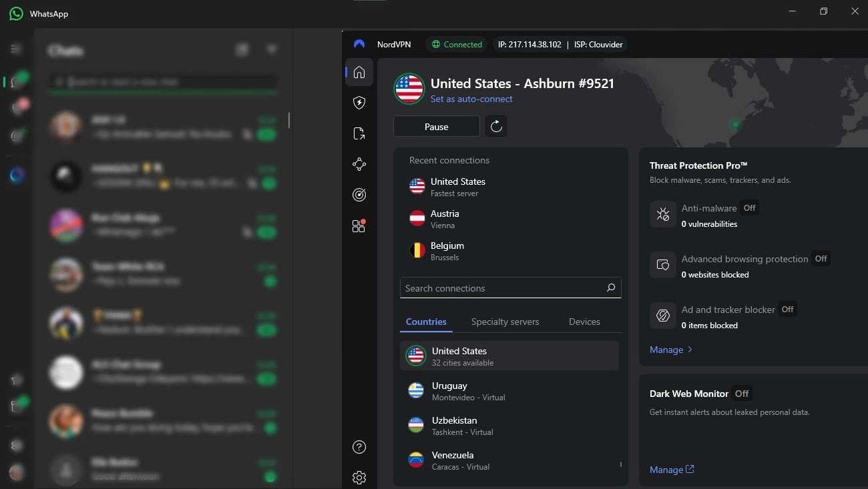Viewport: 868px width, 489px height.
Task: Open the Devices tab
Action: pyautogui.click(x=584, y=322)
